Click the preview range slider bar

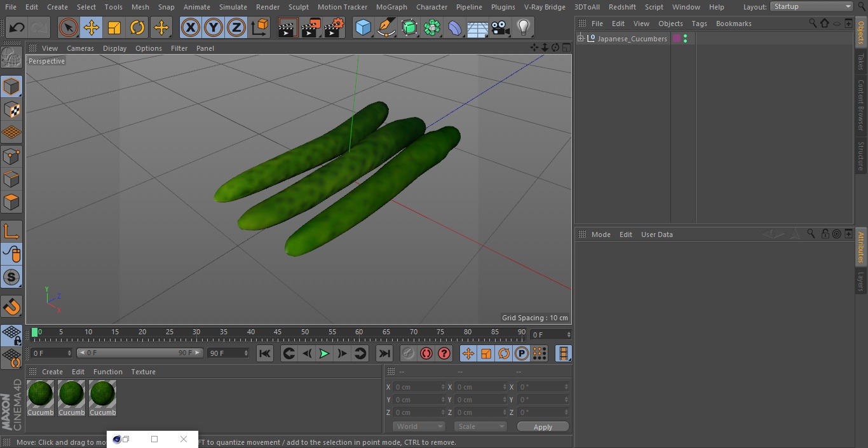coord(140,353)
